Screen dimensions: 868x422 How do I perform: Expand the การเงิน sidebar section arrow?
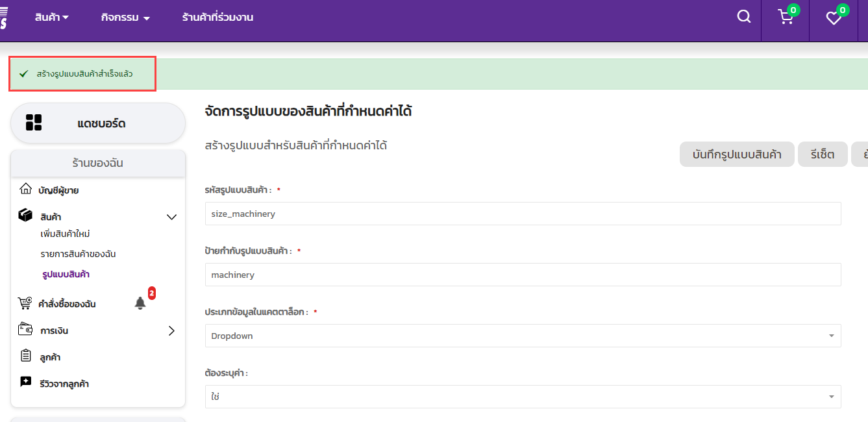click(171, 330)
